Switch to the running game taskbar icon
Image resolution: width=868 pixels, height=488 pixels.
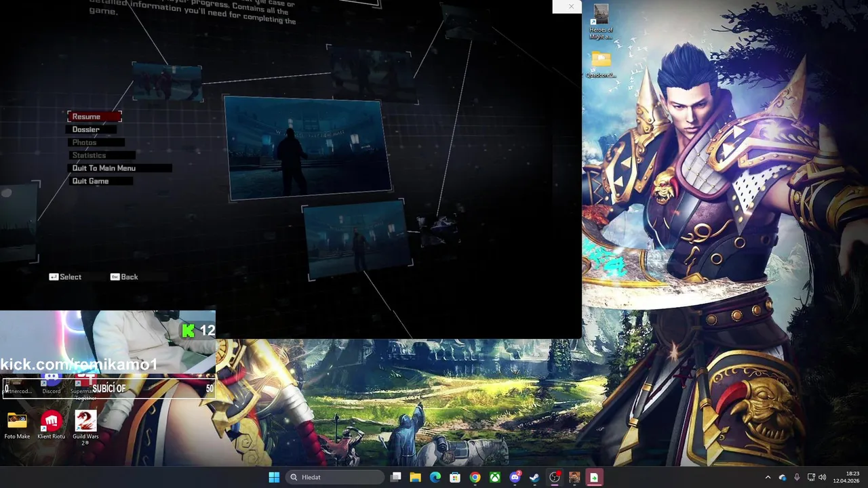pos(574,477)
